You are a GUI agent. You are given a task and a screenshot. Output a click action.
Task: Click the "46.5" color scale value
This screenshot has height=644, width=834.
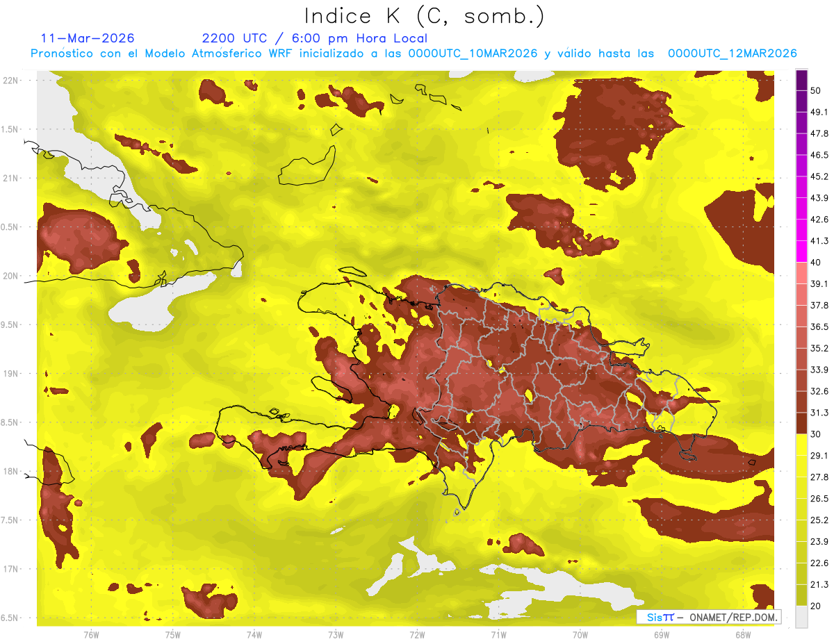coord(819,156)
